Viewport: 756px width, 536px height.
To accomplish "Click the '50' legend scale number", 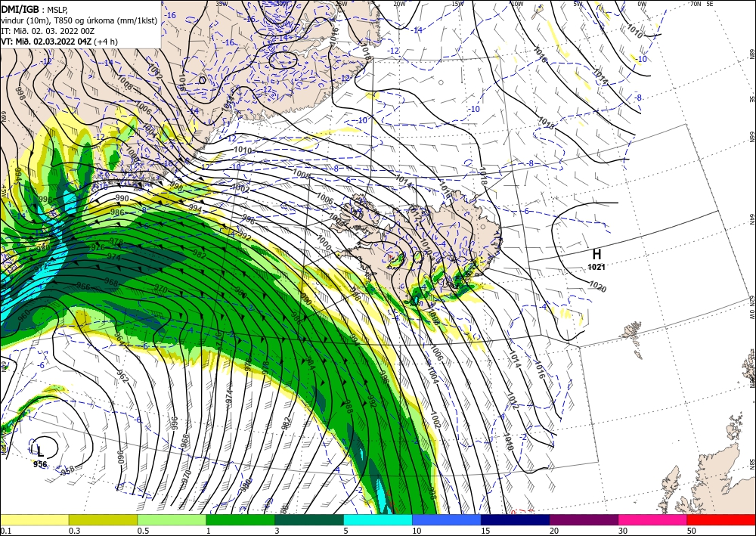I will click(x=692, y=531).
